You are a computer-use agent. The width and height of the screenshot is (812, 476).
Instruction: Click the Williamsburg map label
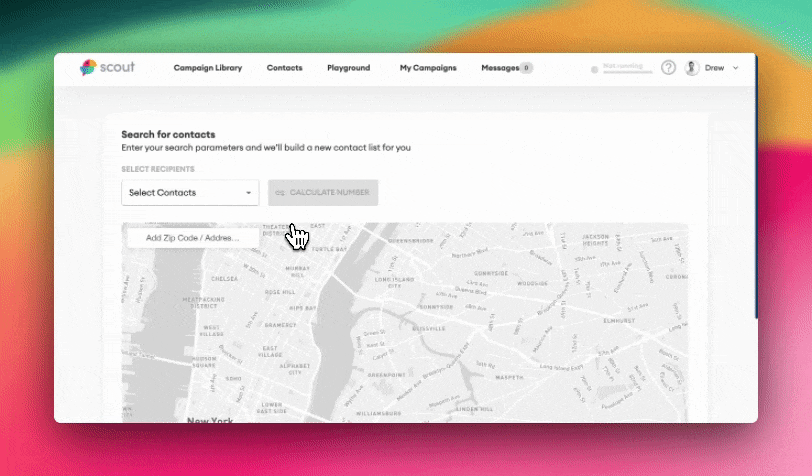[379, 413]
